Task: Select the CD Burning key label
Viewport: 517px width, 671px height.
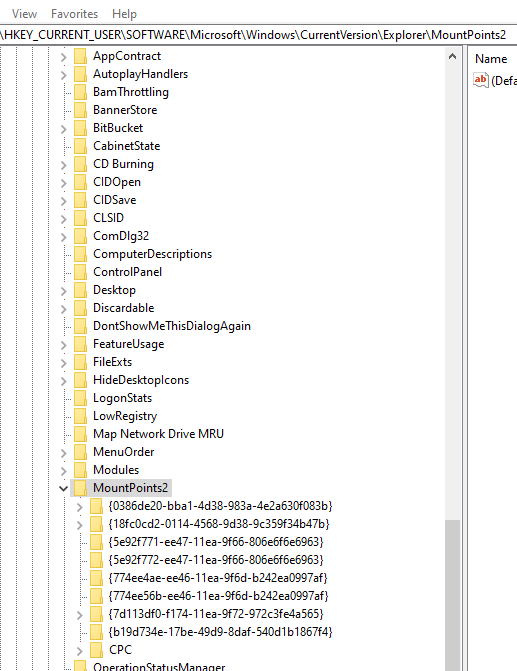Action: 123,164
